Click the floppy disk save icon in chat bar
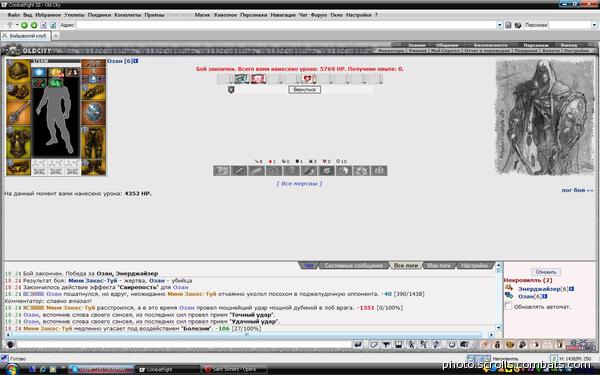600x375 pixels. pyautogui.click(x=398, y=345)
